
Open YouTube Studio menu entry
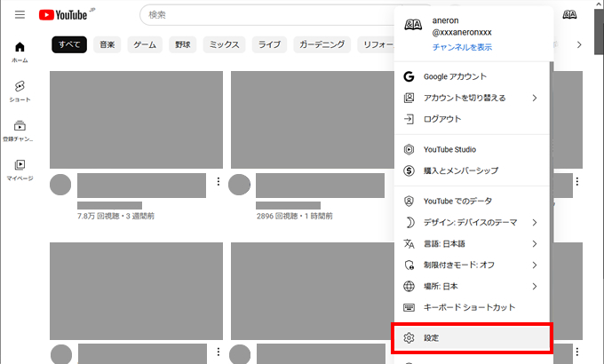[x=473, y=149]
